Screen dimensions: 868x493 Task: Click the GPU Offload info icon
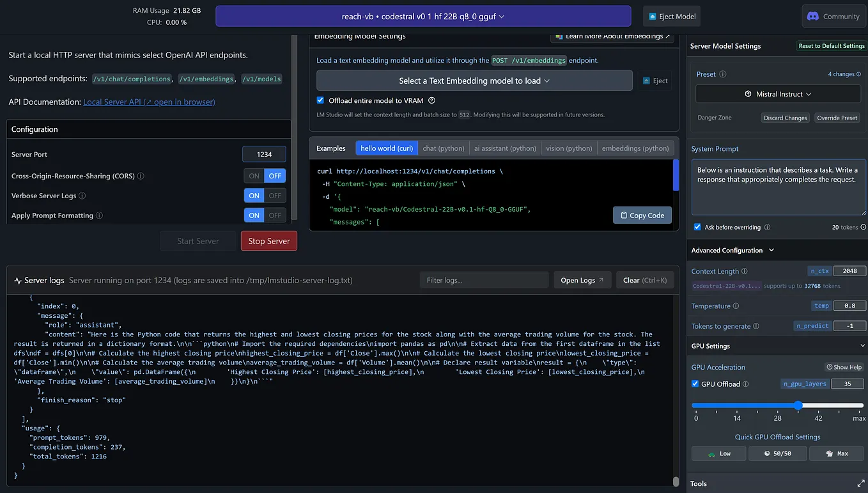click(746, 384)
